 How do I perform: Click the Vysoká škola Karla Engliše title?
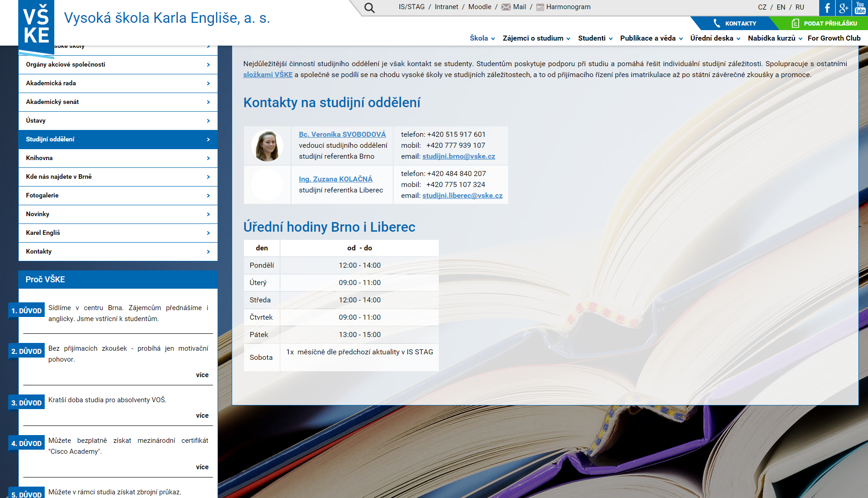point(167,18)
